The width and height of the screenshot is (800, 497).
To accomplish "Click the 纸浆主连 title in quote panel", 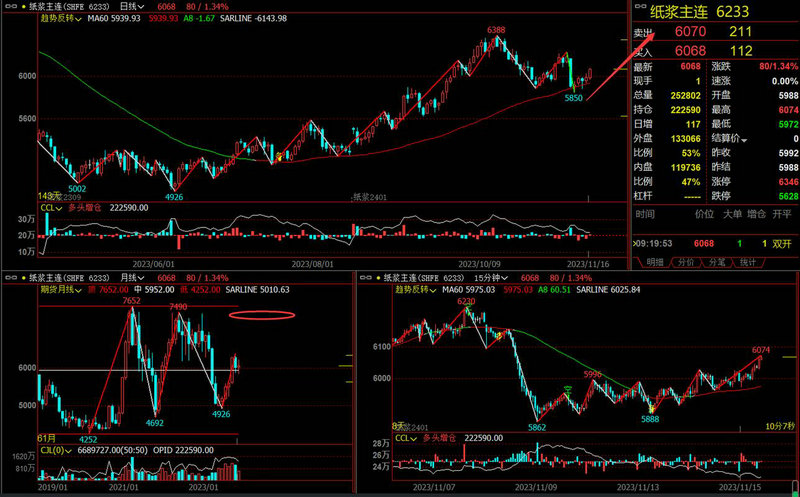I will (681, 11).
